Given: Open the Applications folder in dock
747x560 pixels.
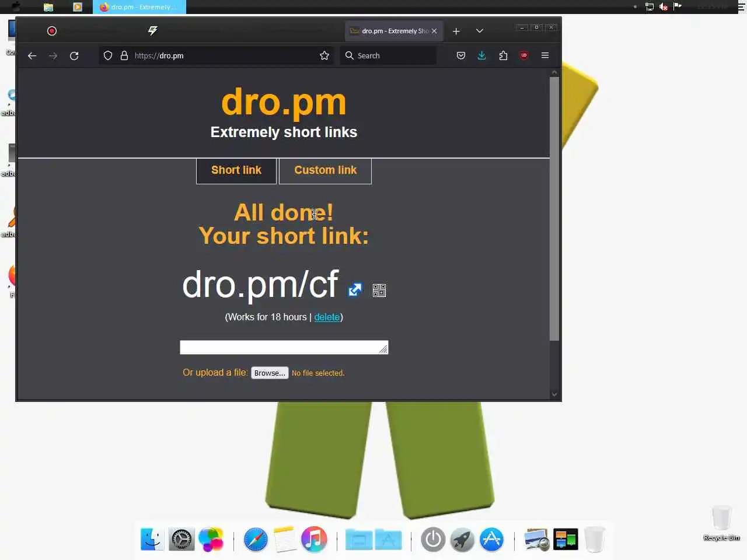Looking at the screenshot, I should (389, 540).
